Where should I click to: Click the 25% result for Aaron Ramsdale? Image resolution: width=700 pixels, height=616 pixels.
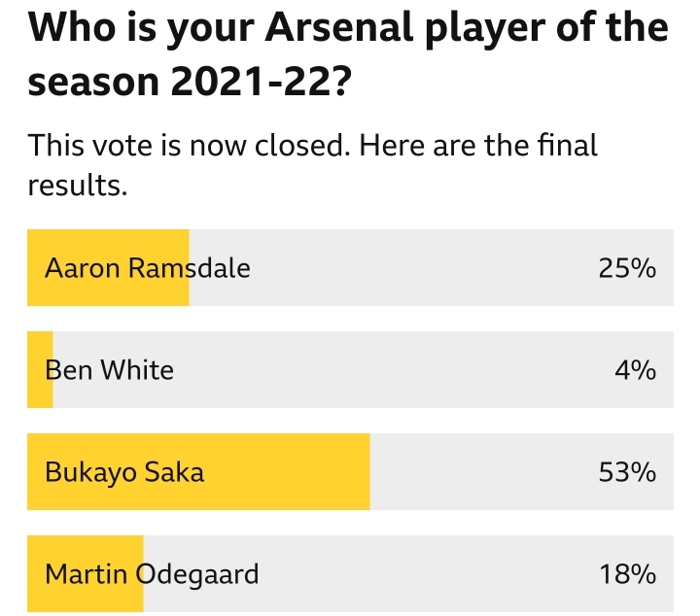[627, 268]
